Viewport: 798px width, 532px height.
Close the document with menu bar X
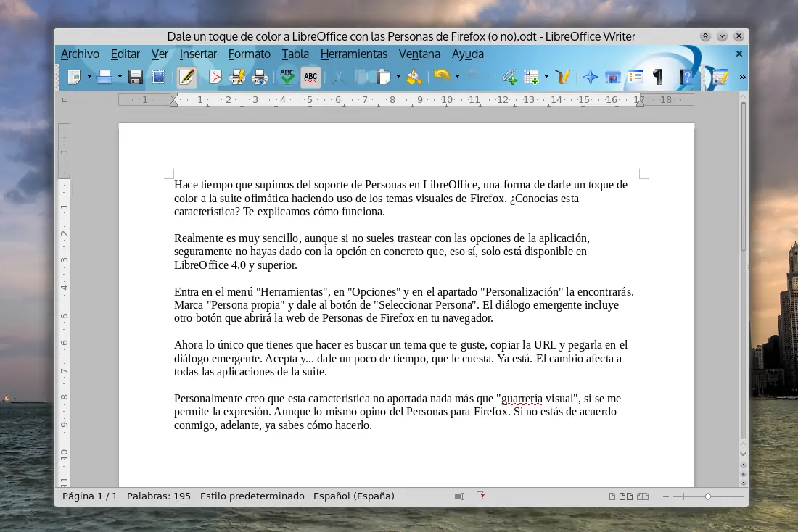coord(739,54)
